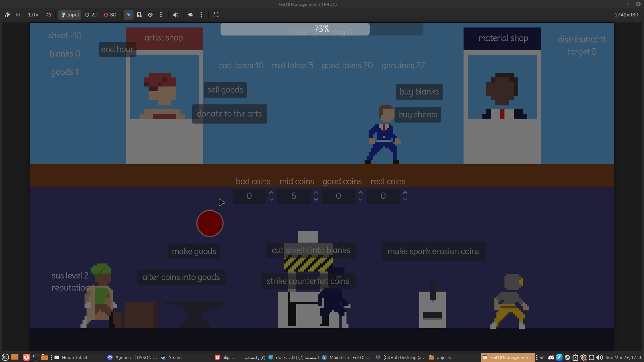Open camera options three-dot menu
This screenshot has width=644, height=362.
point(201,15)
